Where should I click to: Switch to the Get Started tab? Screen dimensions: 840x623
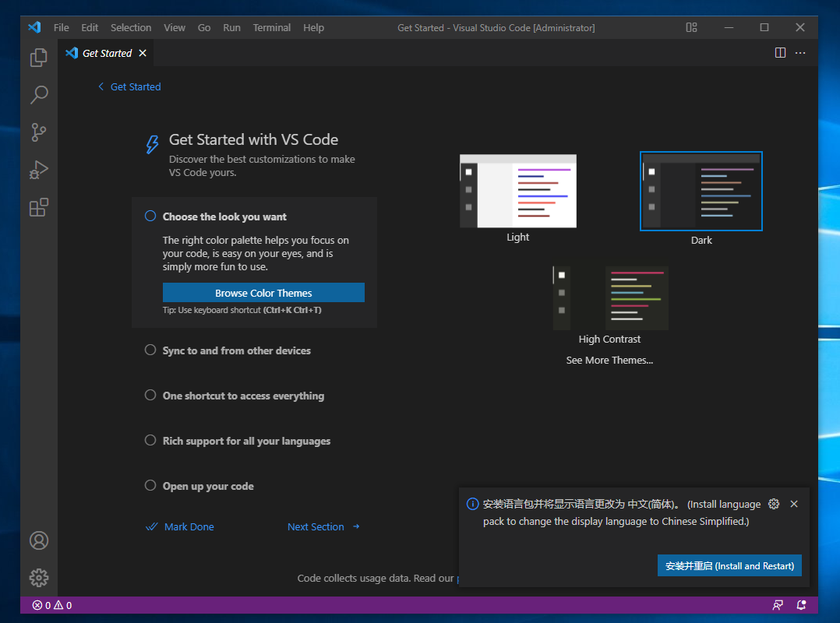106,53
